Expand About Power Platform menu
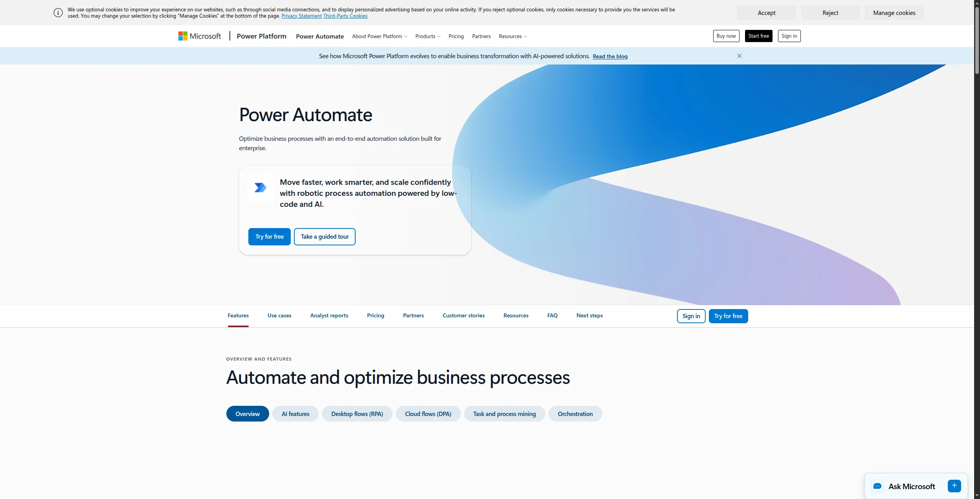 (380, 36)
